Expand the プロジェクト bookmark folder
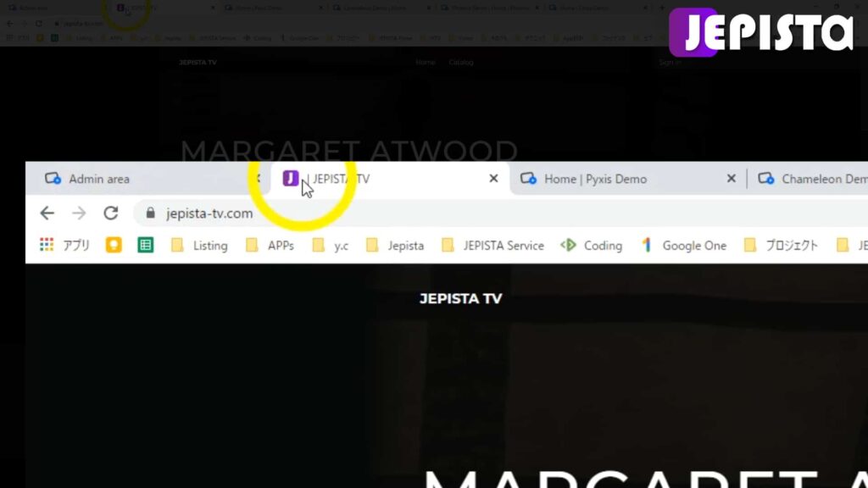 (x=781, y=245)
